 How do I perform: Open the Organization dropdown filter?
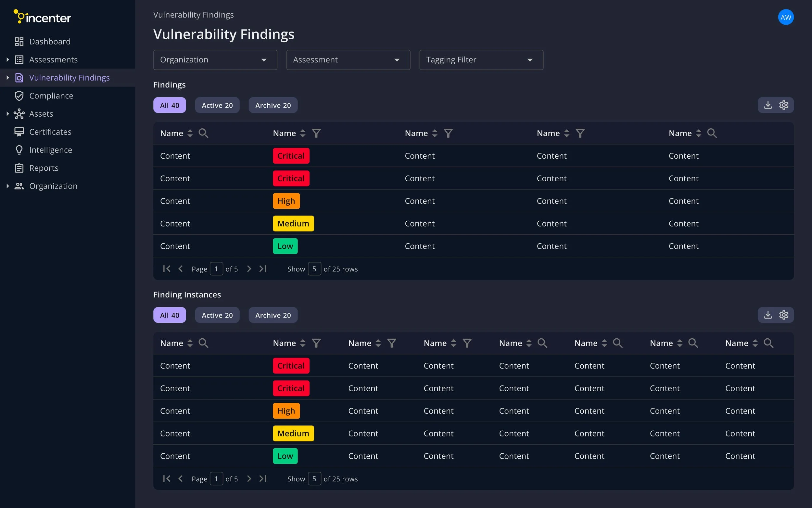click(x=215, y=60)
